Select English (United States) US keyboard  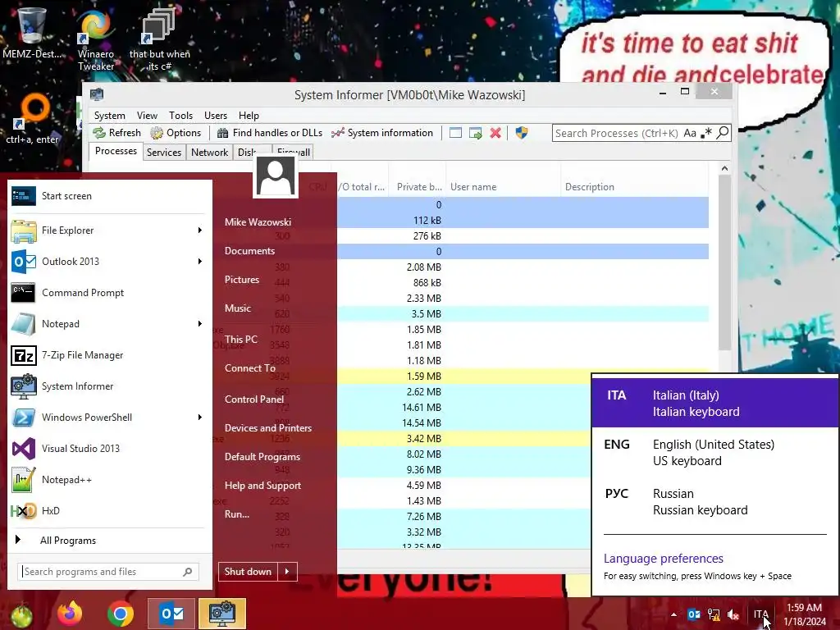click(x=714, y=453)
